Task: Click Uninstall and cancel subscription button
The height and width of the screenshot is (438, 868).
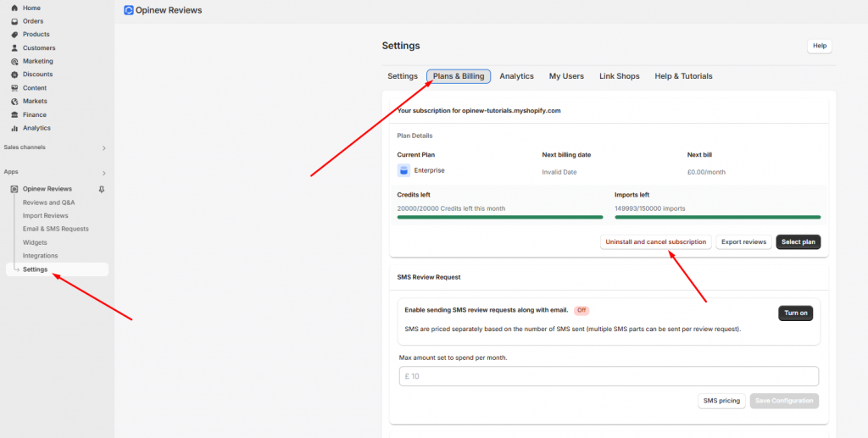Action: pos(655,242)
